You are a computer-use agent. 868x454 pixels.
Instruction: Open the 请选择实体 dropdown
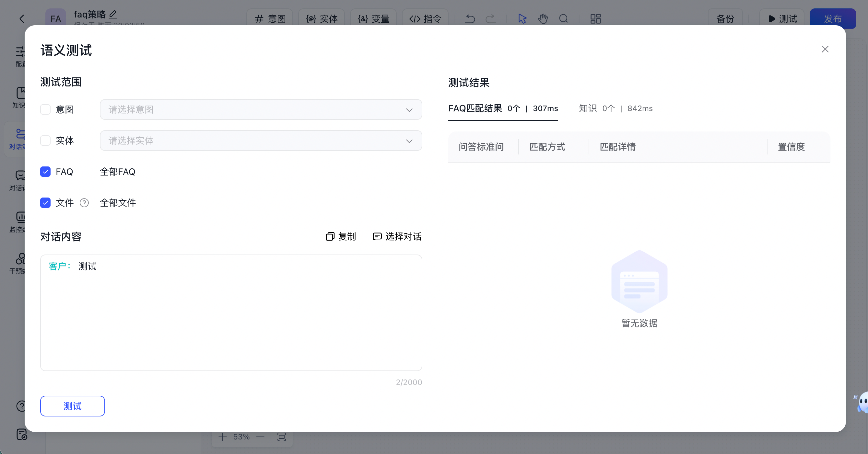pyautogui.click(x=261, y=140)
